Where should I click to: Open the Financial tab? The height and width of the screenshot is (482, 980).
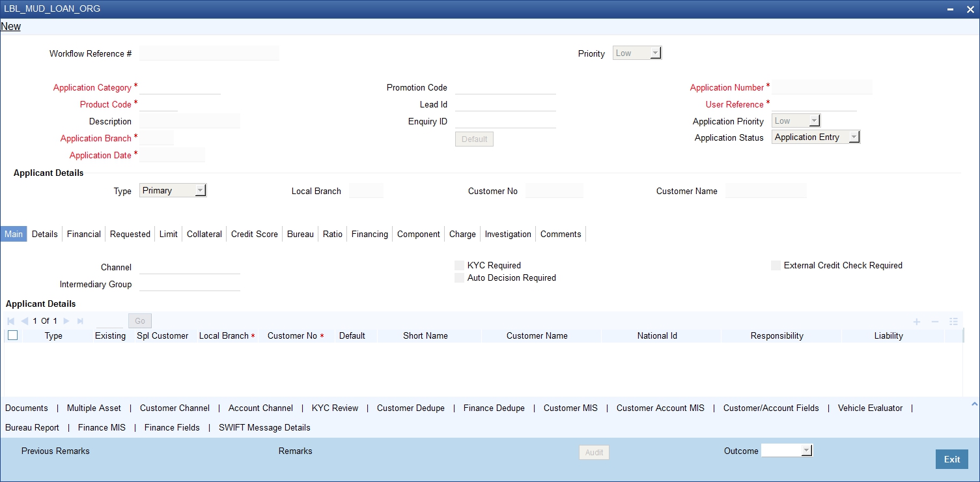coord(84,234)
